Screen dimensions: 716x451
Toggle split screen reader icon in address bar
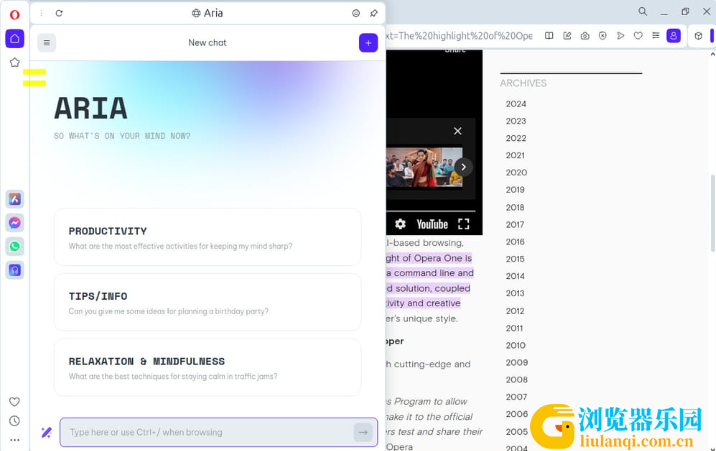pos(549,36)
